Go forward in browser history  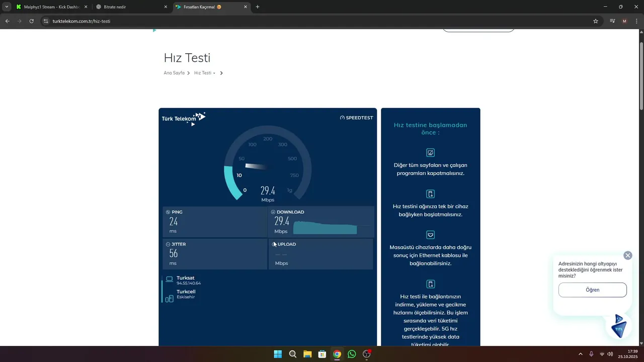click(x=20, y=21)
